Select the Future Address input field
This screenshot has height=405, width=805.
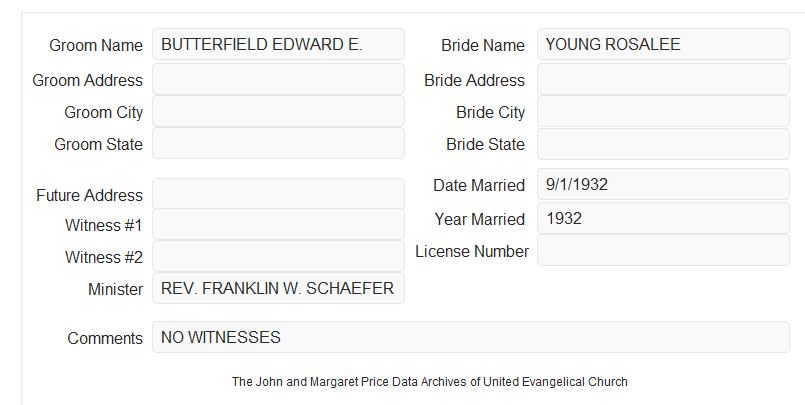[x=278, y=194]
